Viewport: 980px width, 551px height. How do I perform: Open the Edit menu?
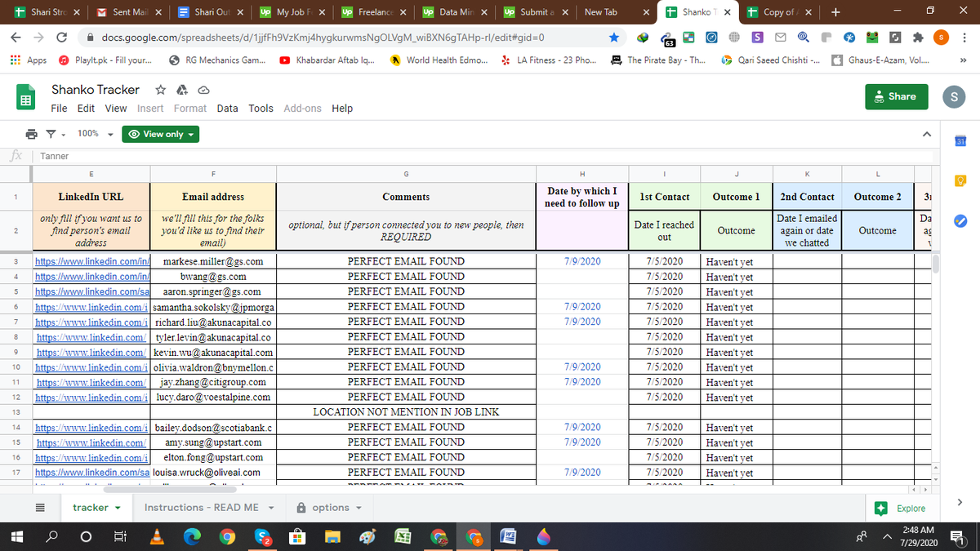coord(86,108)
